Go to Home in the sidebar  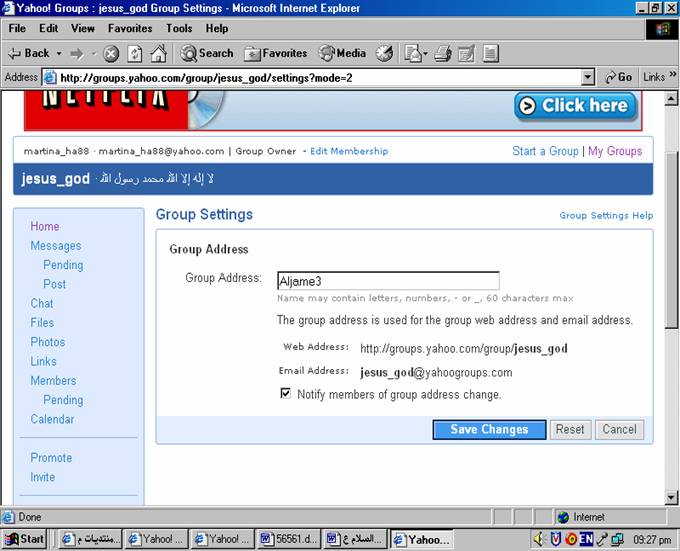[x=45, y=226]
